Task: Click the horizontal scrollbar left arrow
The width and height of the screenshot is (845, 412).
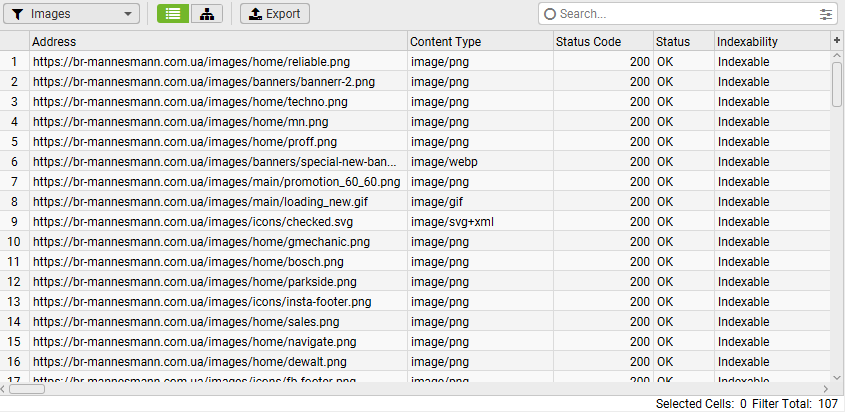Action: click(x=5, y=389)
